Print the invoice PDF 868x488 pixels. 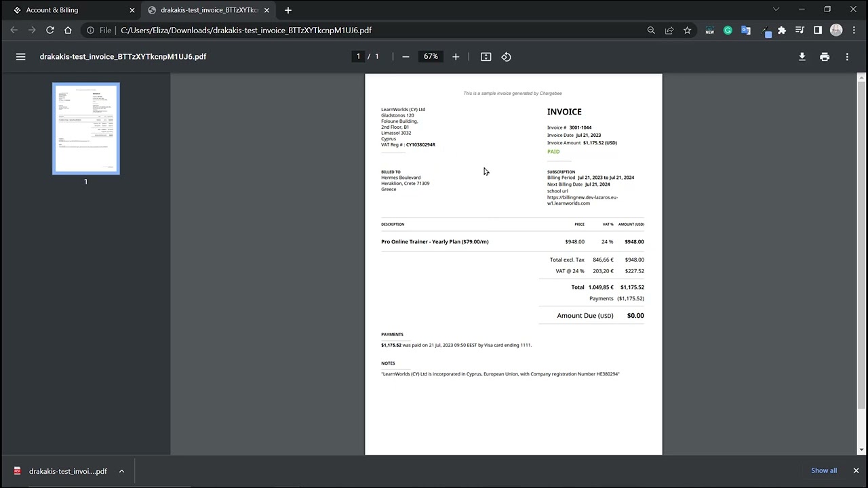pyautogui.click(x=825, y=57)
